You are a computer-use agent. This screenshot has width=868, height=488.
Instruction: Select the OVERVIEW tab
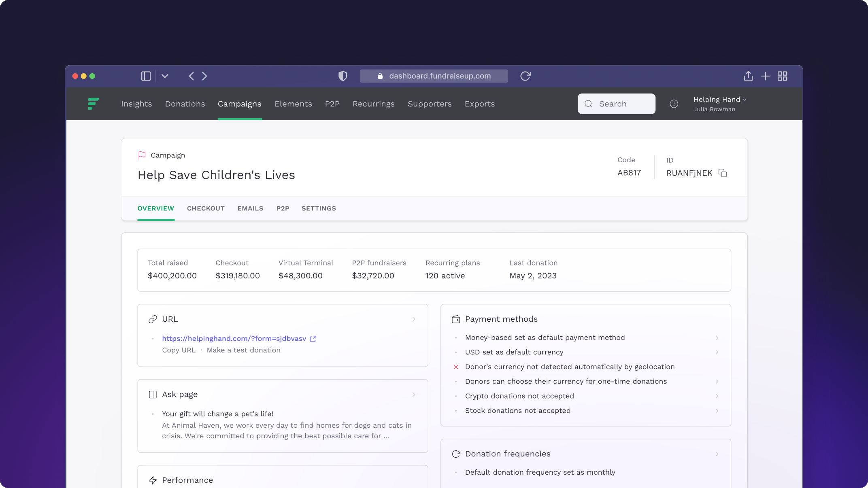point(156,208)
